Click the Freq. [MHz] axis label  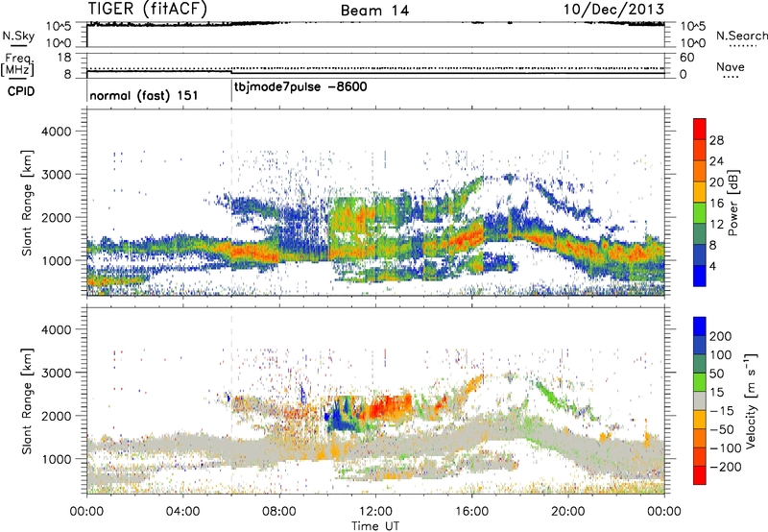point(17,64)
